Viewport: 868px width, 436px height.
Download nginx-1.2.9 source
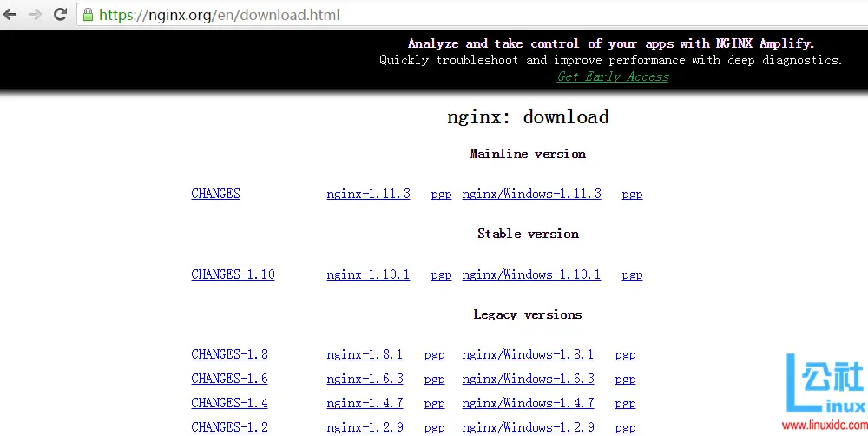coord(365,427)
